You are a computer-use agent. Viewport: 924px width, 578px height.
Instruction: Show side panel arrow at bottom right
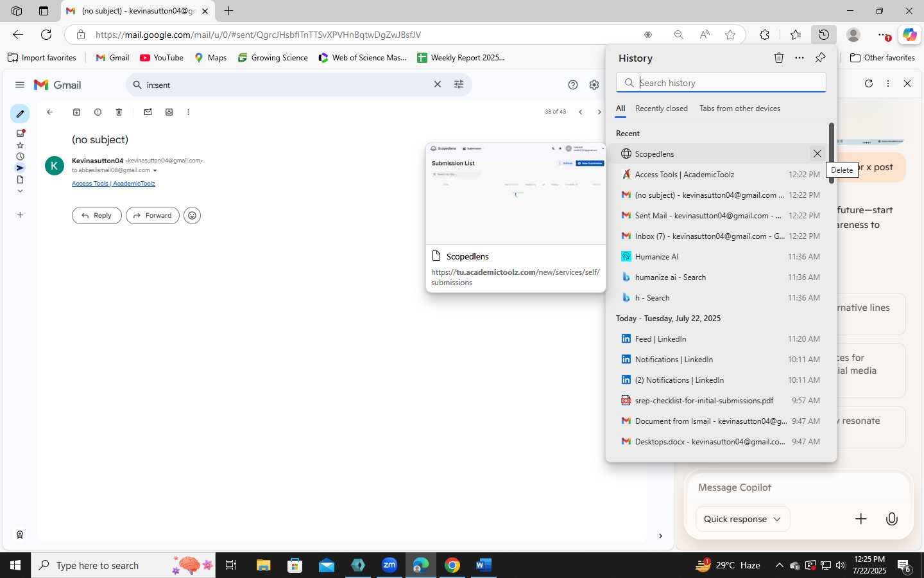click(660, 536)
